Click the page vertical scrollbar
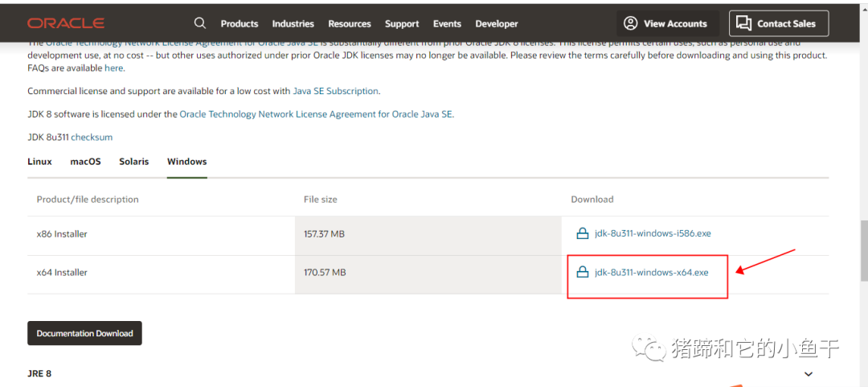This screenshot has width=868, height=387. tap(863, 249)
